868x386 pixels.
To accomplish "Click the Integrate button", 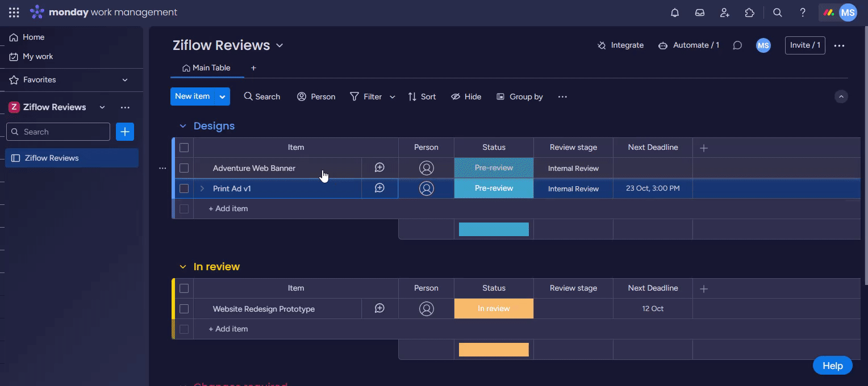I will [620, 45].
